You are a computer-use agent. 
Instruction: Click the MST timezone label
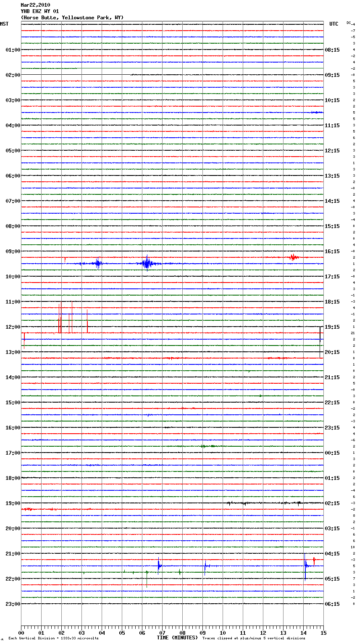pyautogui.click(x=4, y=24)
